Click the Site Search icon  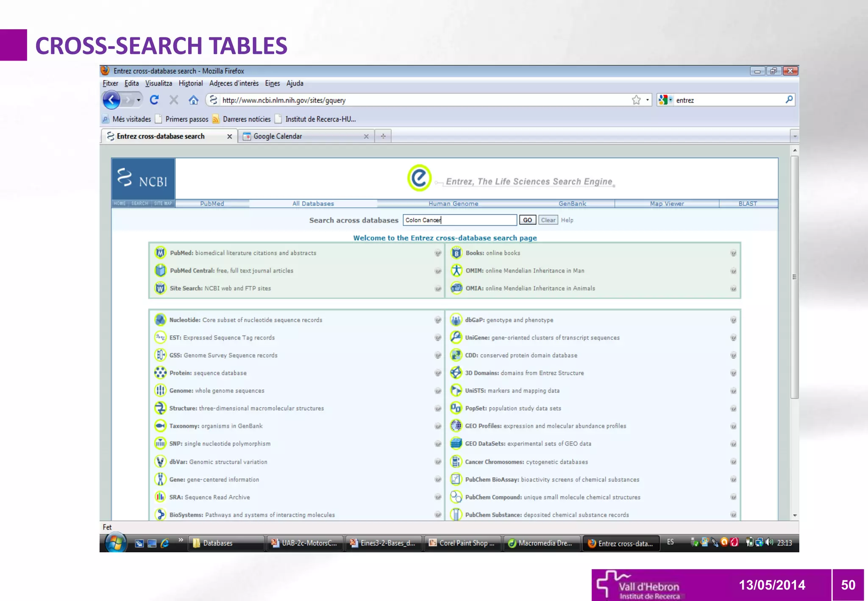tap(160, 288)
